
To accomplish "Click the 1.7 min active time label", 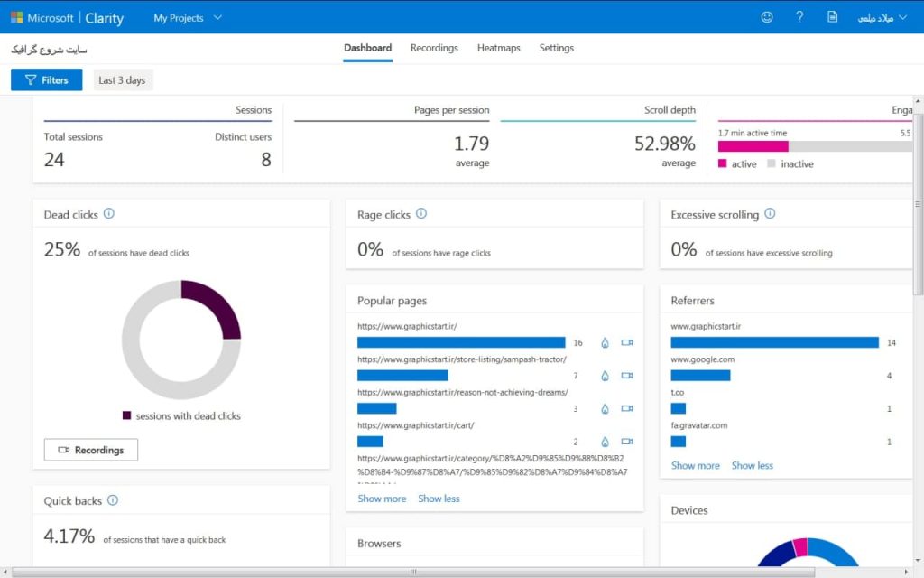I will 753,134.
